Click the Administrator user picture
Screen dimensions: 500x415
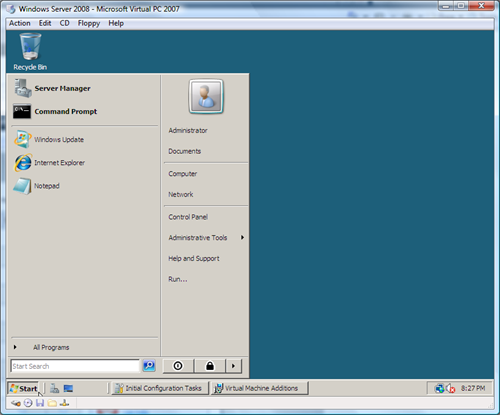coord(206,96)
